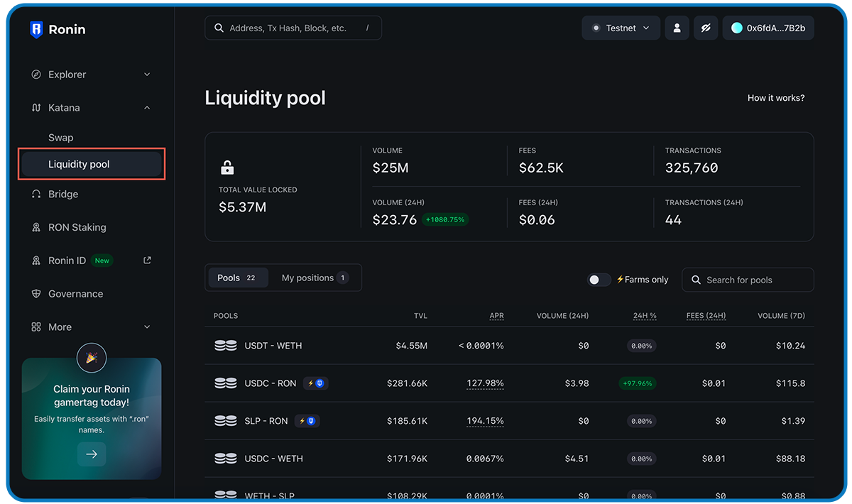Click the USDC - RON token stack icon
This screenshot has height=504, width=852.
click(226, 383)
